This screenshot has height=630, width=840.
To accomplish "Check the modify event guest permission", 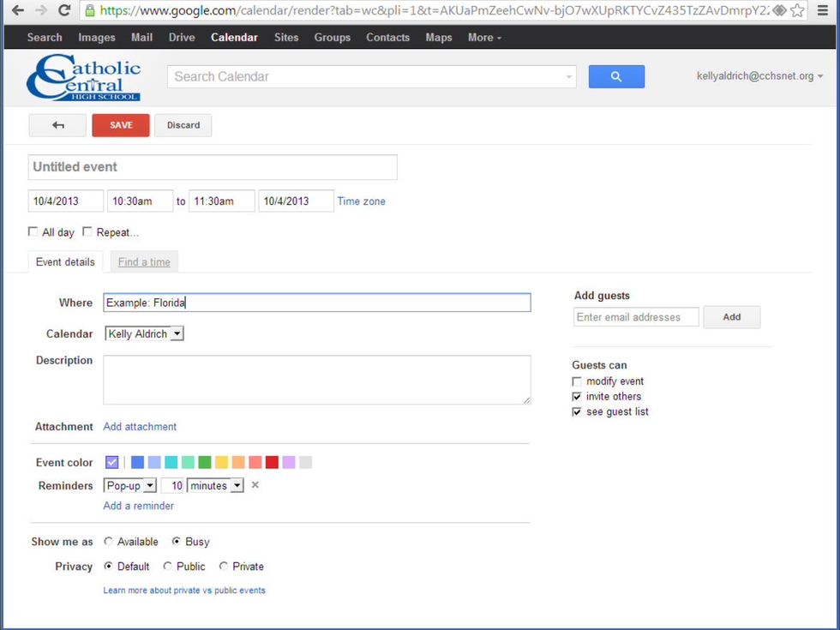I will (x=577, y=381).
